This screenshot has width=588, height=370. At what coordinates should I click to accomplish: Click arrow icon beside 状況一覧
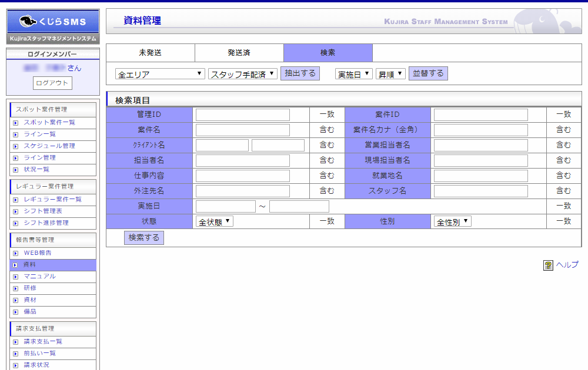point(16,170)
